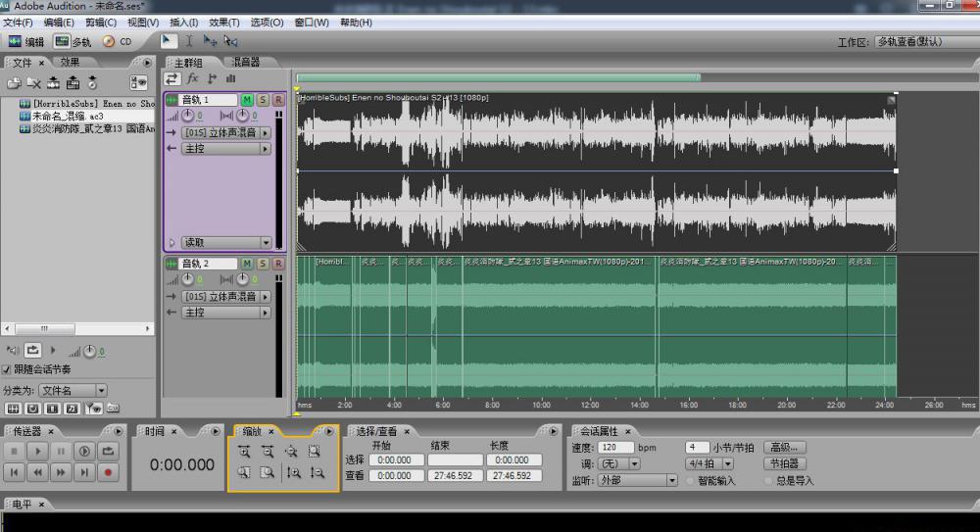Click the EQ bars icon in main group

[x=230, y=78]
